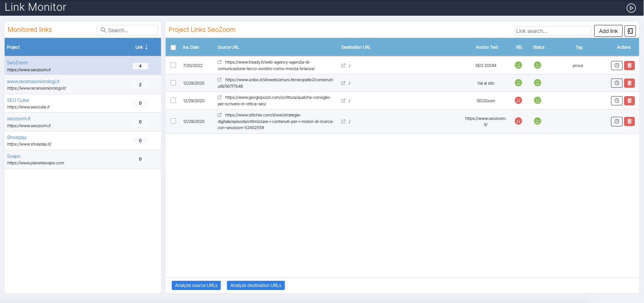Image resolution: width=644 pixels, height=303 pixels.
Task: Open destination URL icon in giorgiopozzi.com row
Action: 343,101
